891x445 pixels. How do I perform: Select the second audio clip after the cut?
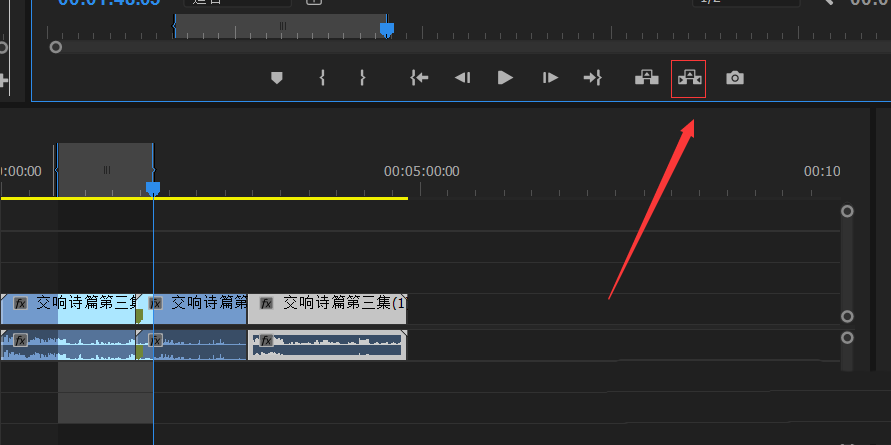coord(193,346)
